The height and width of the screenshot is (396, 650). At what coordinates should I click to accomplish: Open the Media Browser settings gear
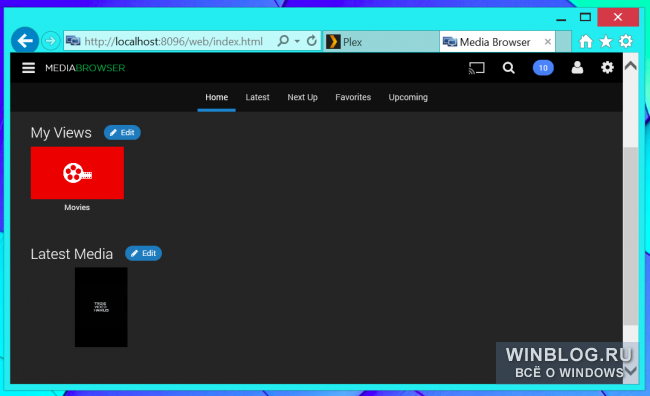607,68
